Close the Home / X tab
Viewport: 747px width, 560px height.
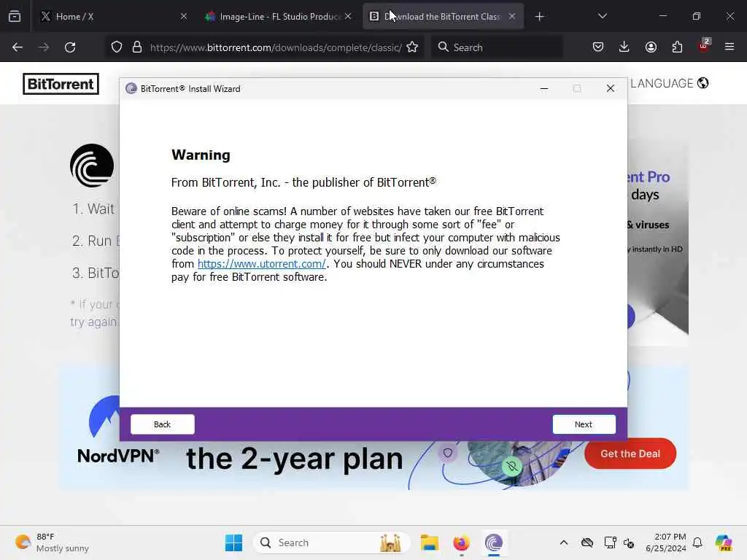[183, 17]
